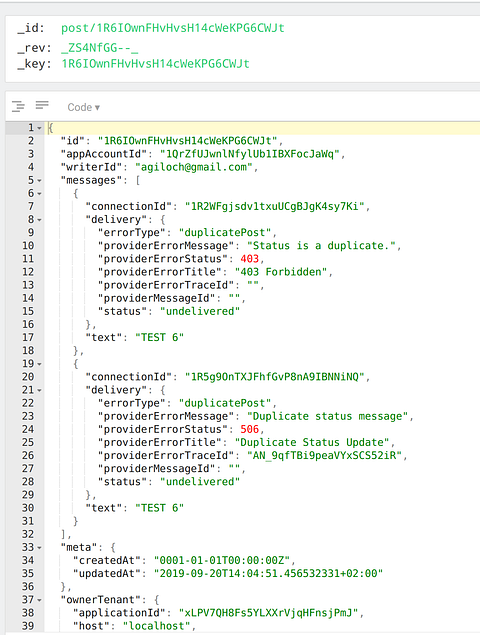Click the _key value text
The image size is (480, 635).
tap(156, 64)
